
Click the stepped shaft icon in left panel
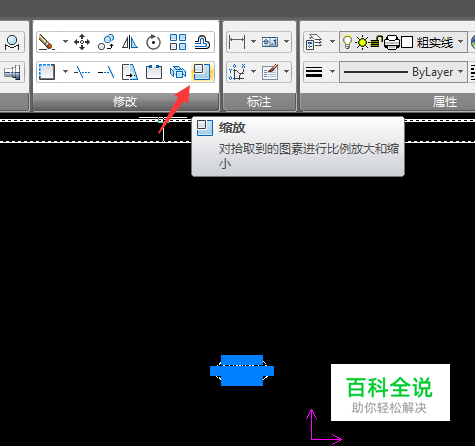pyautogui.click(x=12, y=72)
